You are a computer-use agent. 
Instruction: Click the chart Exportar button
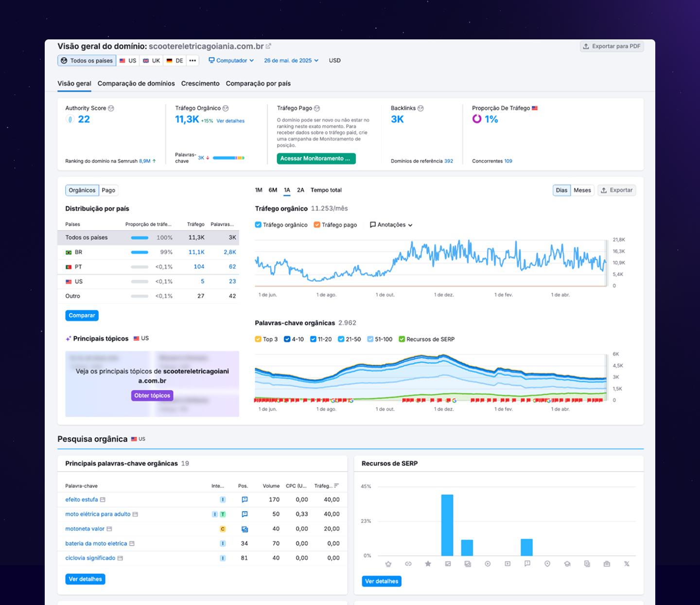[616, 191]
